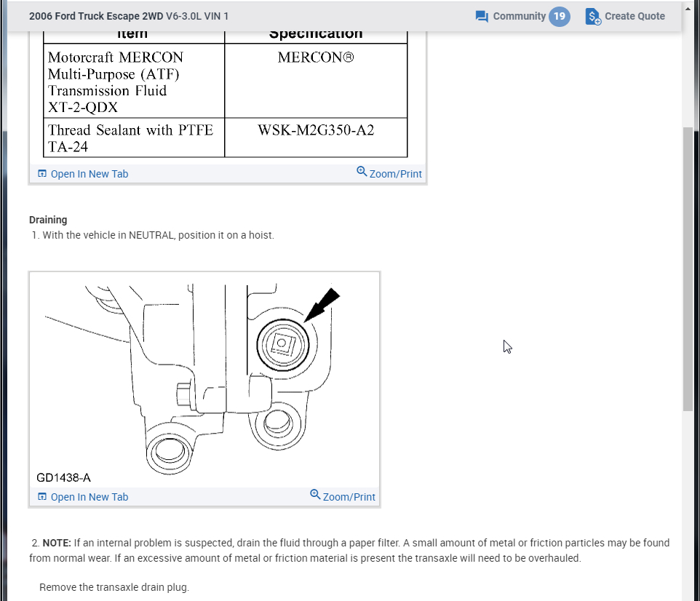Screen dimensions: 700x601
Task: Click the Community chat bubble icon
Action: click(482, 17)
